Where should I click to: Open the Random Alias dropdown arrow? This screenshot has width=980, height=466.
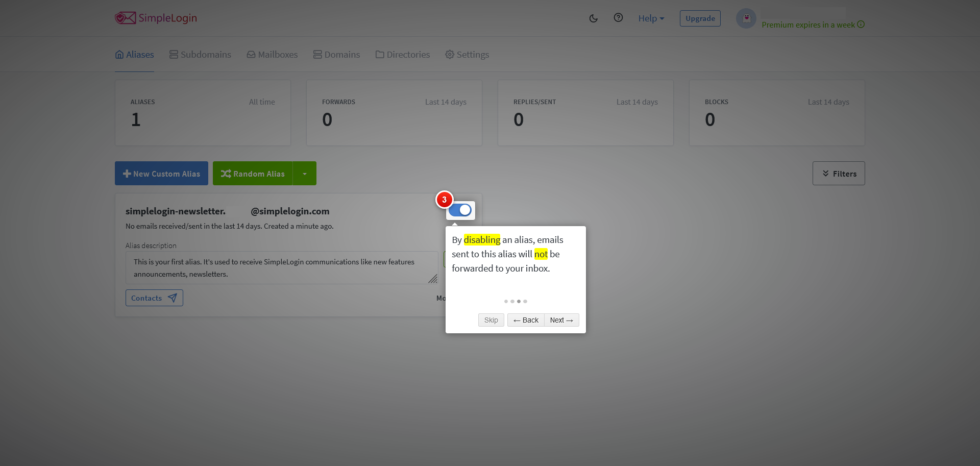305,174
